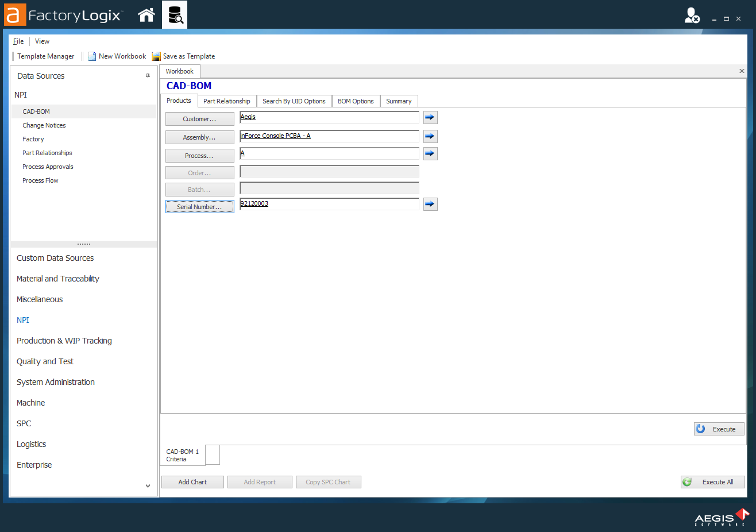Click the arrow beside the Assembly field

(430, 136)
